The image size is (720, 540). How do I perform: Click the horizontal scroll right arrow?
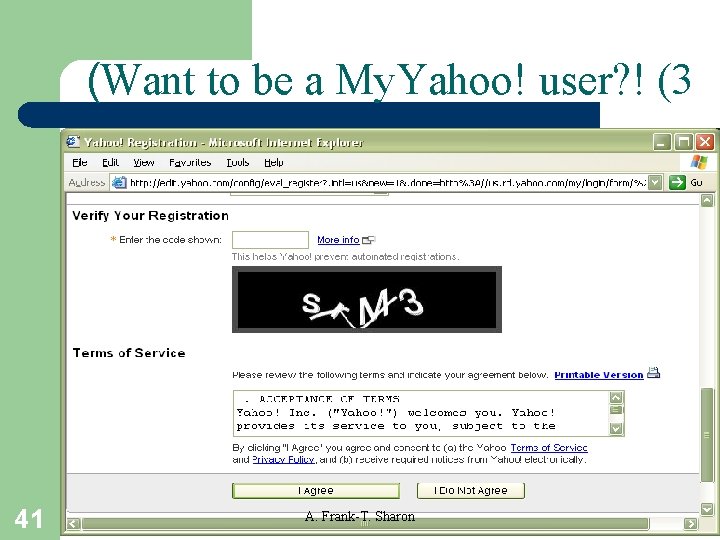point(690,523)
